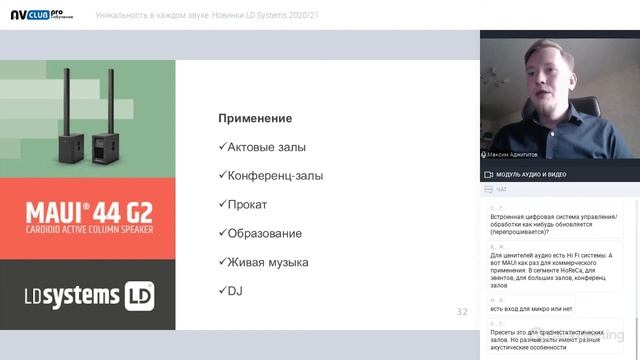This screenshot has width=640, height=360.
Task: Click the webinar title Уникальность в каждом звуке
Action: [207, 15]
